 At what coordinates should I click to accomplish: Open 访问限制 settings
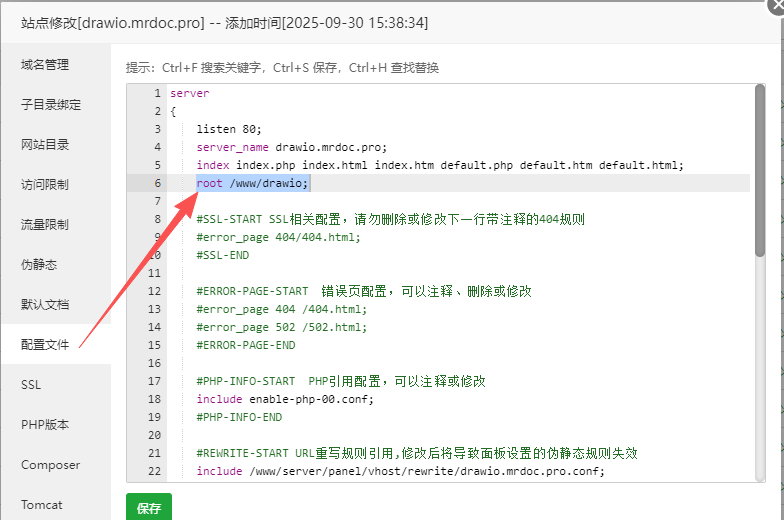point(45,185)
